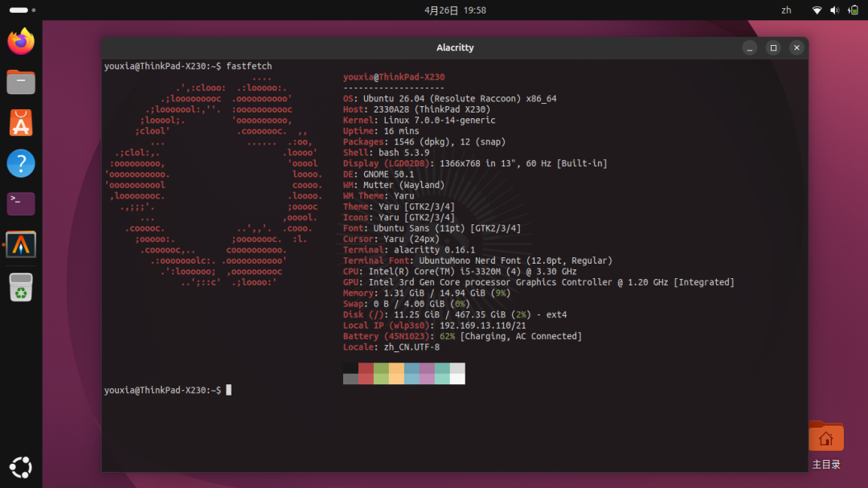Click the volume speaker icon
Viewport: 868px width, 488px height.
[x=834, y=10]
